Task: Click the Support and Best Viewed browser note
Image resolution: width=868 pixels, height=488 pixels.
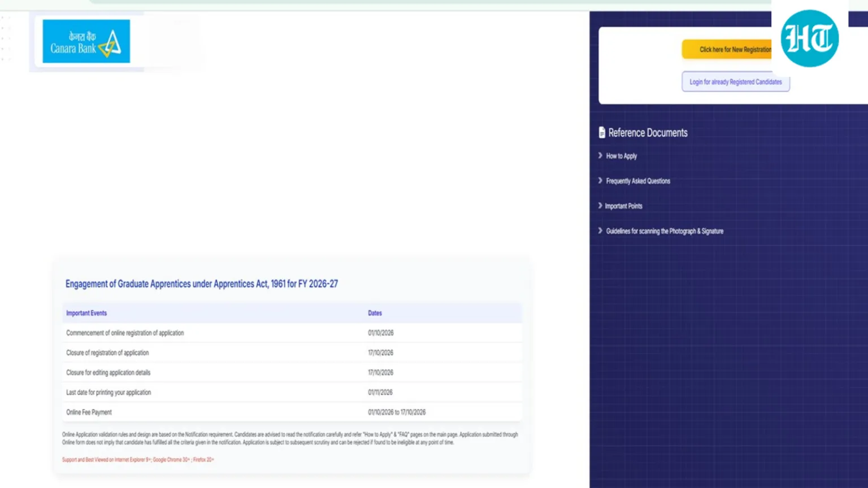Action: [x=138, y=460]
